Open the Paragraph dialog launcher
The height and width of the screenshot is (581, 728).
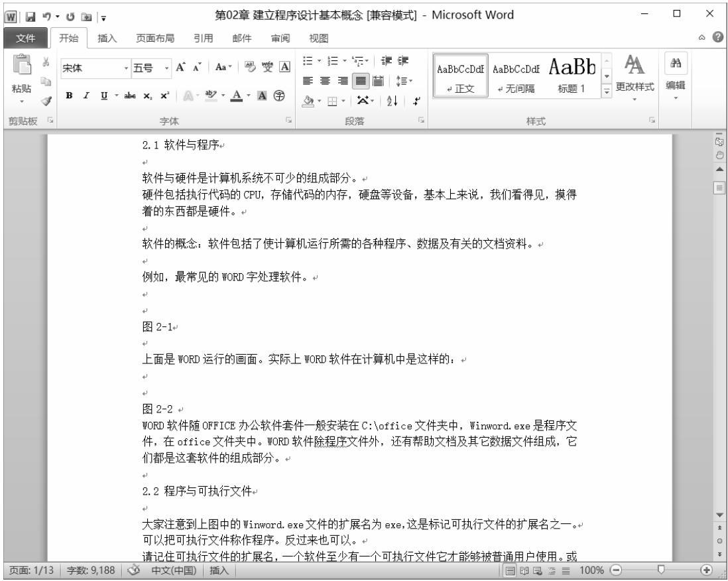[x=421, y=120]
